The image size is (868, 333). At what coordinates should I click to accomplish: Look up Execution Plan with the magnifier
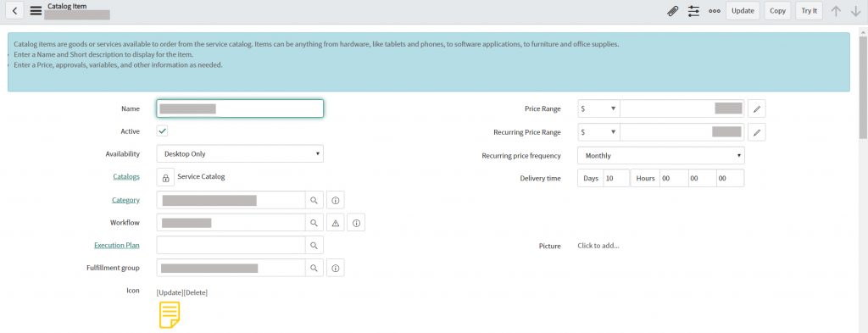click(314, 245)
